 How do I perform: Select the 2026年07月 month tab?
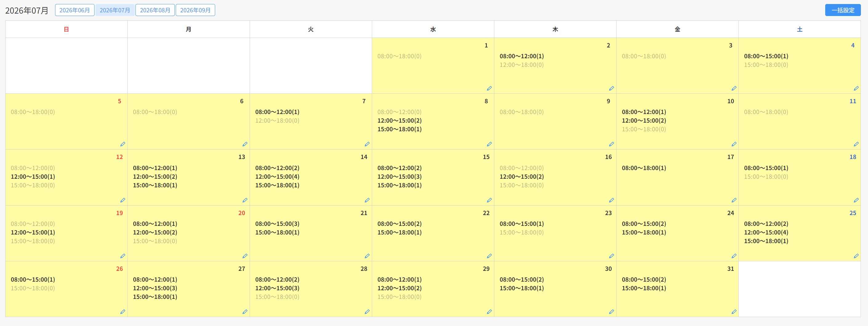(x=115, y=10)
